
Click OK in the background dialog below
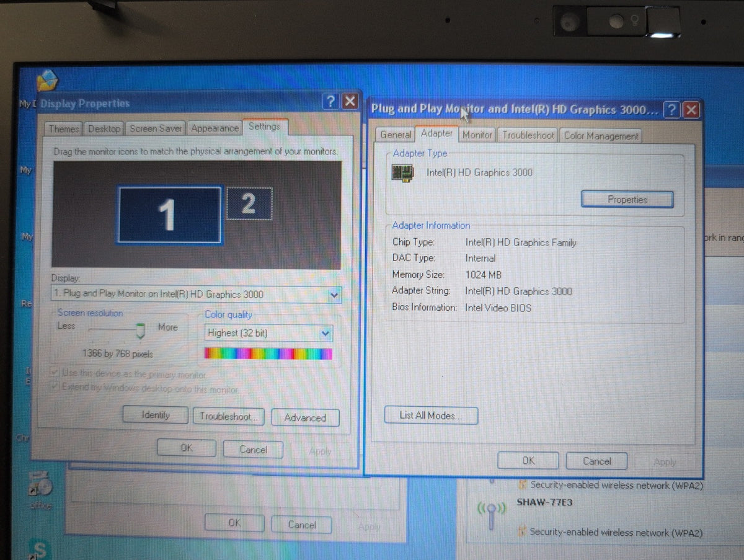pos(234,523)
